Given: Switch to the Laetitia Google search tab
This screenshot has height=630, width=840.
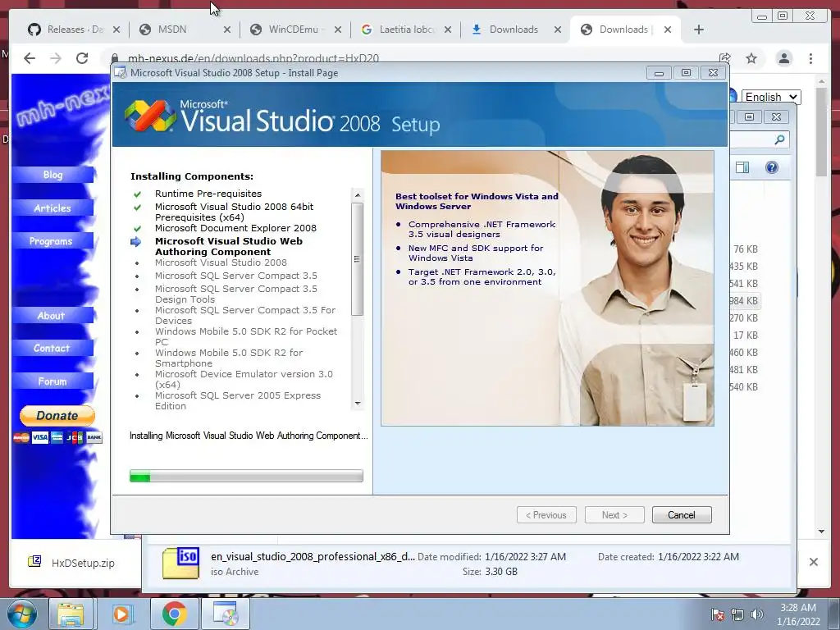Looking at the screenshot, I should tap(405, 30).
